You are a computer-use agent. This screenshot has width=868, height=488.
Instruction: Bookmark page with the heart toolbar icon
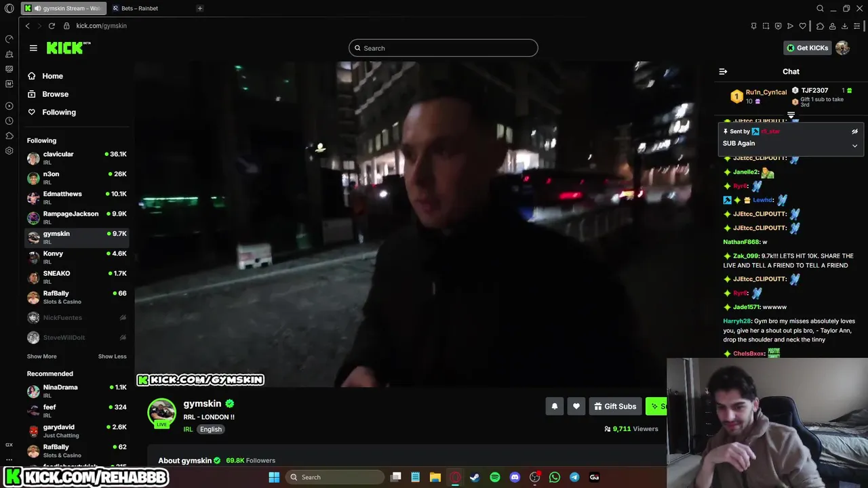click(x=802, y=26)
